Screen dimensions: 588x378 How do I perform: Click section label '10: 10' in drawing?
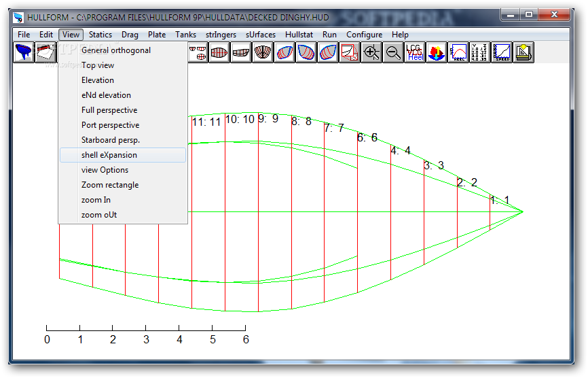[x=240, y=120]
